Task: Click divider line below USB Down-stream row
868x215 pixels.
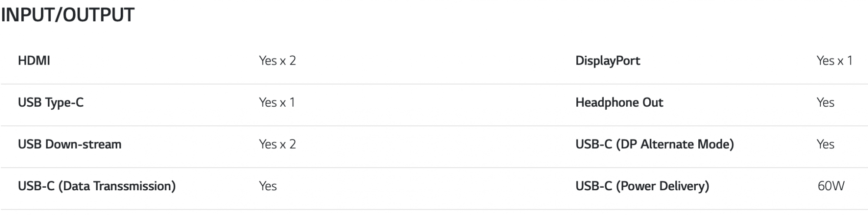Action: pos(434,168)
